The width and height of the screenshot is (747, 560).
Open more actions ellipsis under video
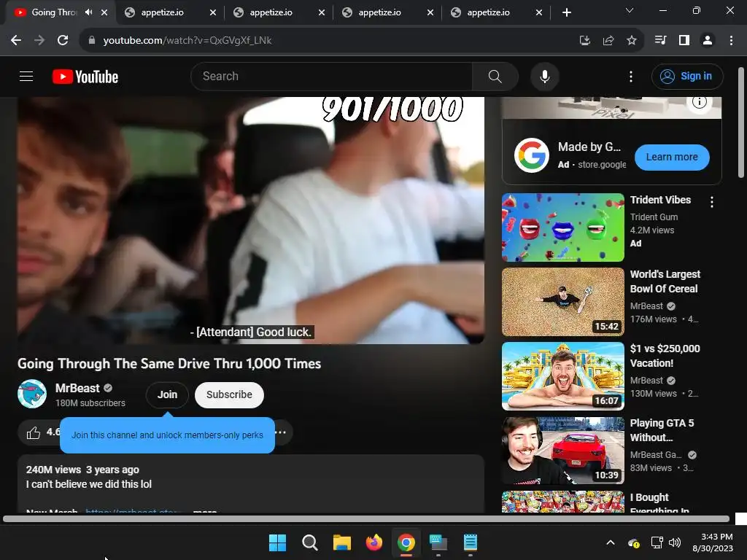click(281, 432)
